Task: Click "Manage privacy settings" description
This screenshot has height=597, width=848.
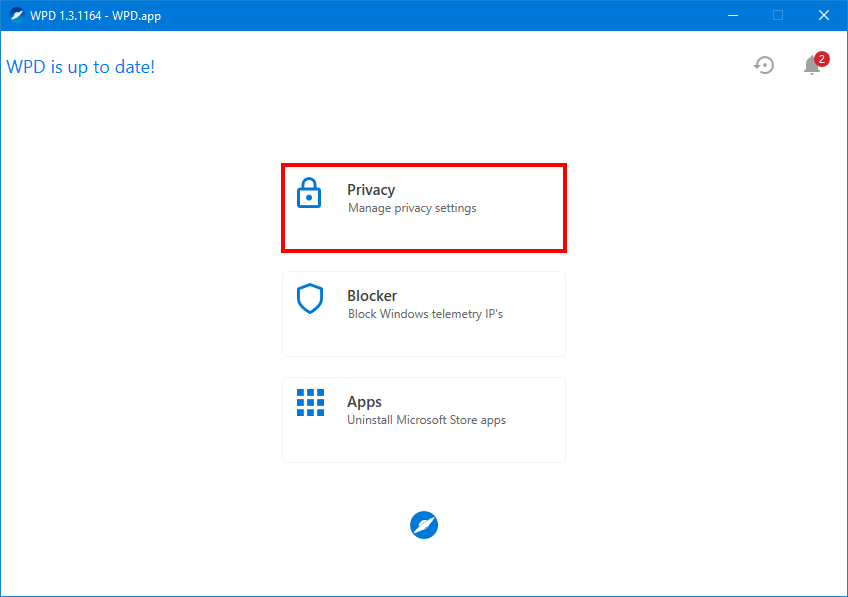Action: [412, 208]
